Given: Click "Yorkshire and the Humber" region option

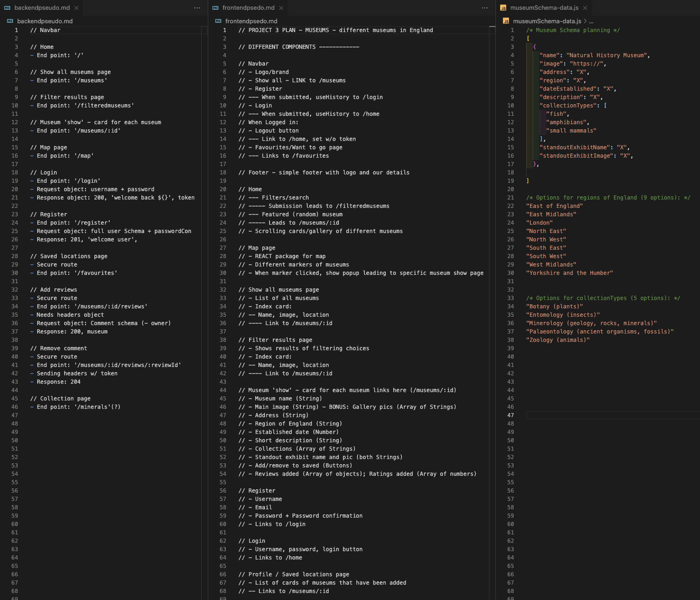Looking at the screenshot, I should (569, 273).
